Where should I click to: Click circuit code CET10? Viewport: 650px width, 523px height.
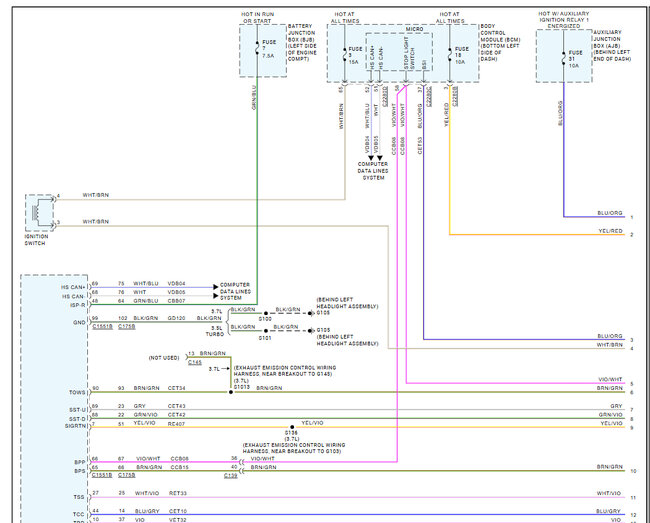[x=178, y=511]
